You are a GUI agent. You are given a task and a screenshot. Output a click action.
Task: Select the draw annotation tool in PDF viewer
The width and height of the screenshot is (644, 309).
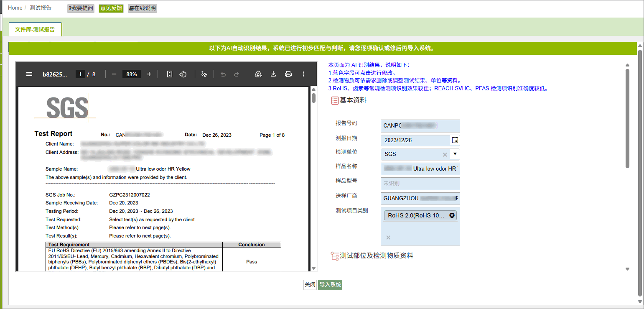point(204,74)
